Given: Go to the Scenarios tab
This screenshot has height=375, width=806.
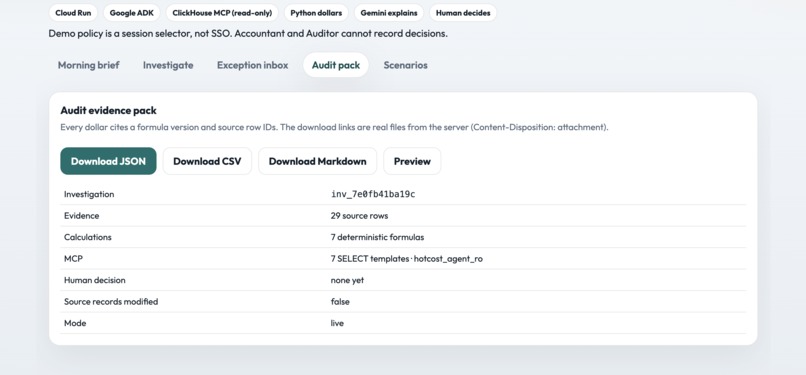Looking at the screenshot, I should 406,65.
